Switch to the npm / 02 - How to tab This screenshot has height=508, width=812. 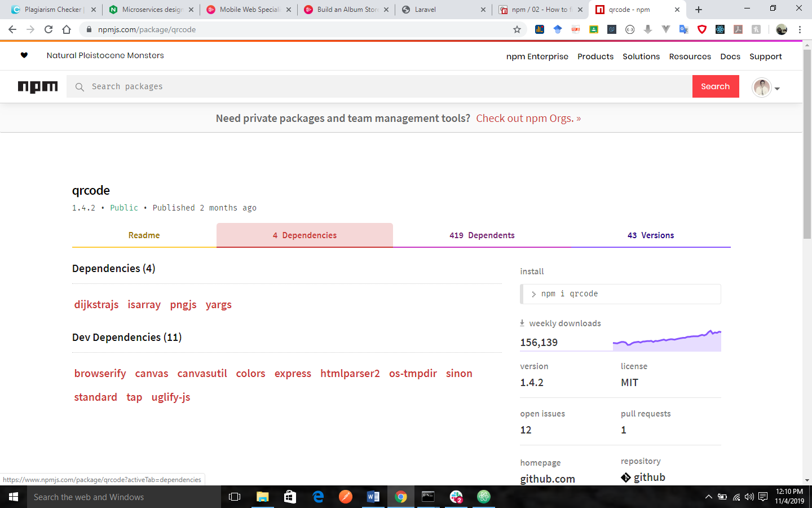(x=541, y=10)
